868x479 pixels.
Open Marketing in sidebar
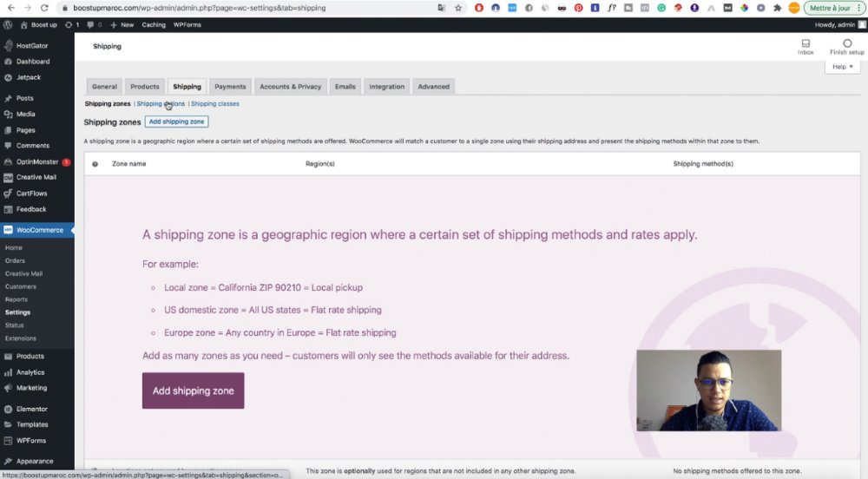pos(31,388)
